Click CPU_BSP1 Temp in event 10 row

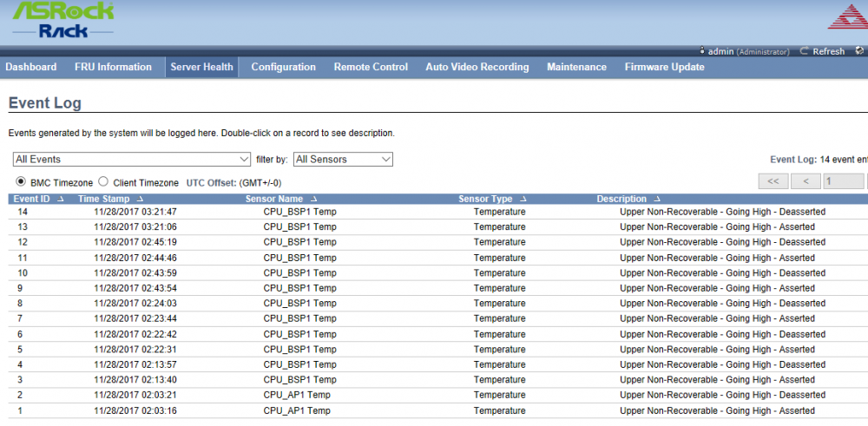[x=299, y=272]
